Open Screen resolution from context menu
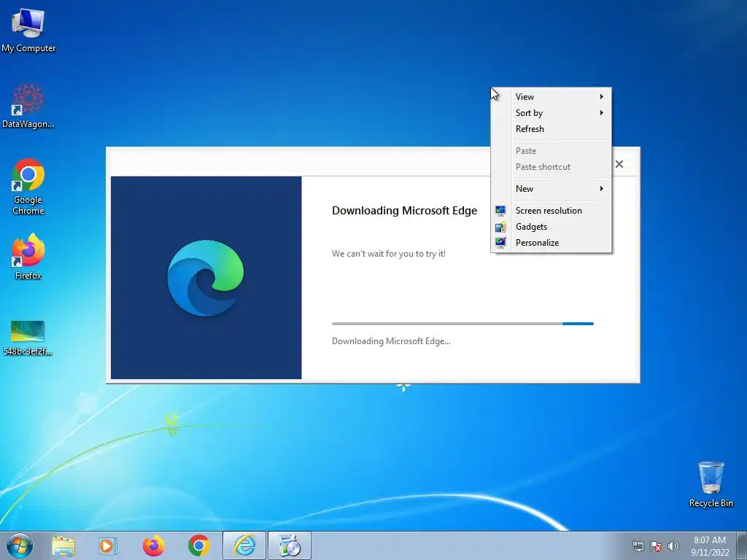 point(551,211)
